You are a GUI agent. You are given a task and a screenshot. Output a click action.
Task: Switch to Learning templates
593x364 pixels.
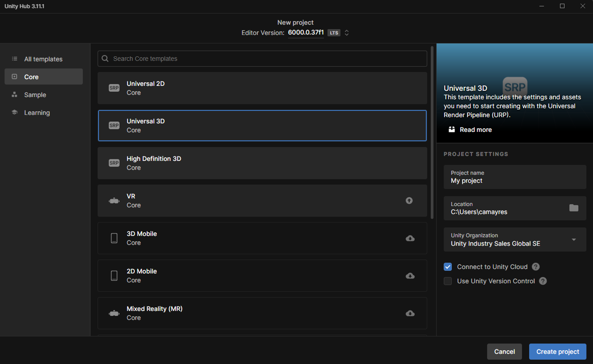(44, 112)
